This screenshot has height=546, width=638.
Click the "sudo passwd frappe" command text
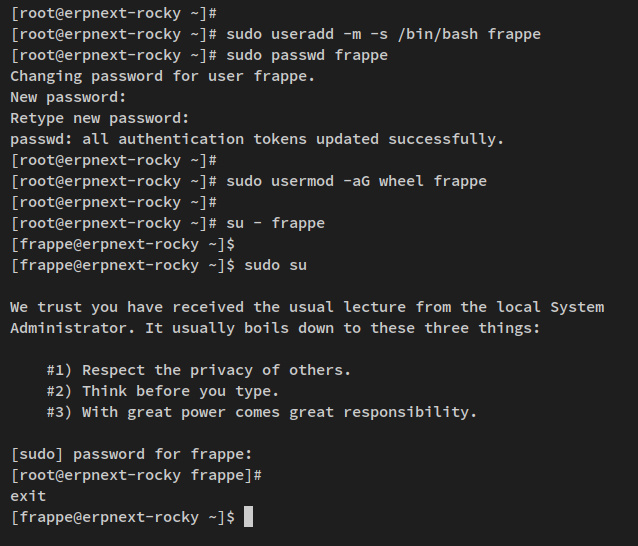(307, 55)
